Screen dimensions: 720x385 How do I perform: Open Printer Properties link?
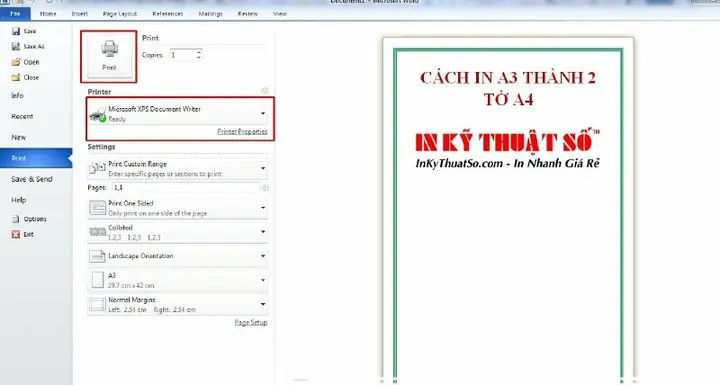[x=242, y=131]
